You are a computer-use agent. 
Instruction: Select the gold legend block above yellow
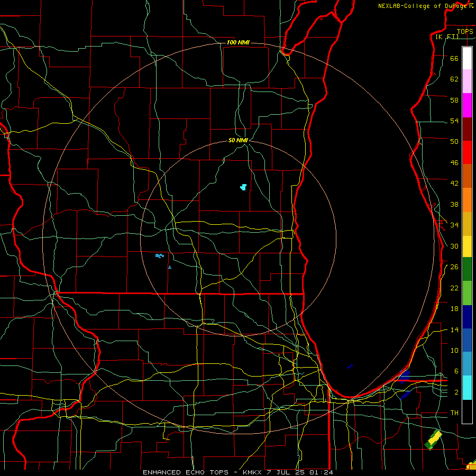click(x=467, y=224)
